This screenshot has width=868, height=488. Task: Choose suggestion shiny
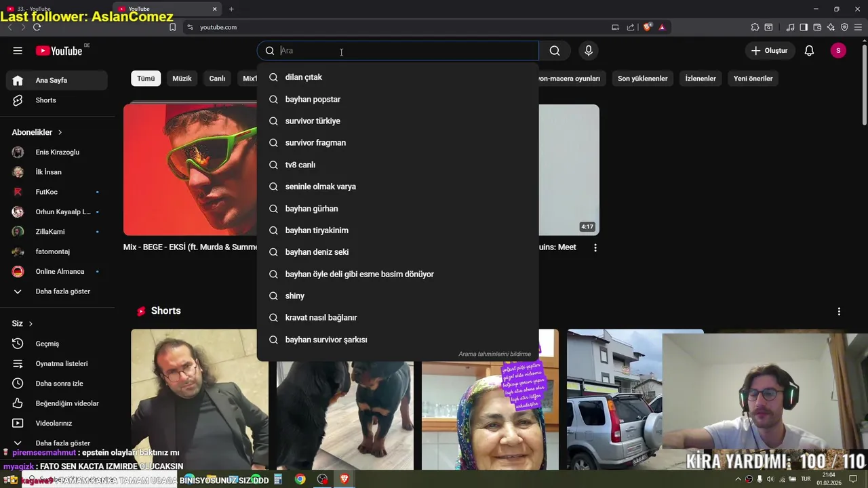click(x=397, y=296)
